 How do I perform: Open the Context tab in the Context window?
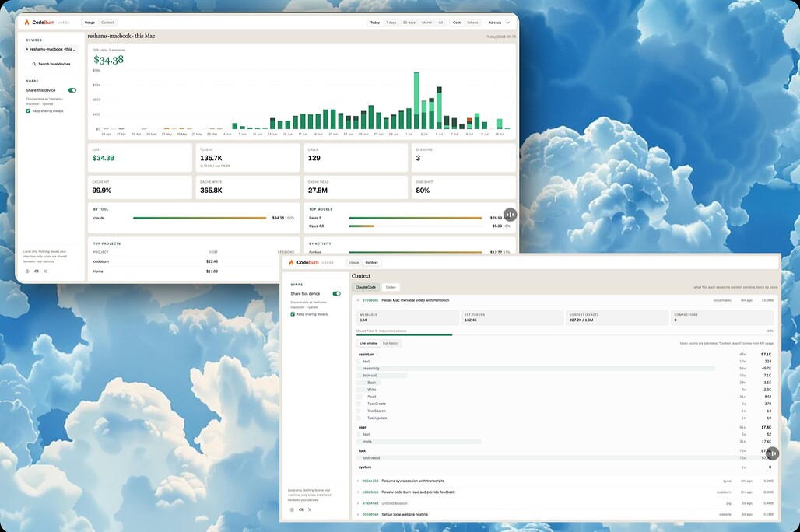tap(372, 263)
